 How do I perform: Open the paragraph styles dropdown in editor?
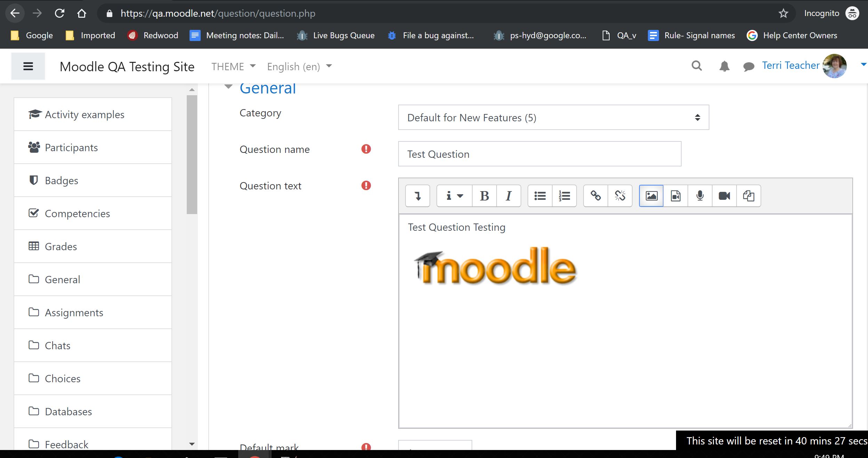[455, 196]
